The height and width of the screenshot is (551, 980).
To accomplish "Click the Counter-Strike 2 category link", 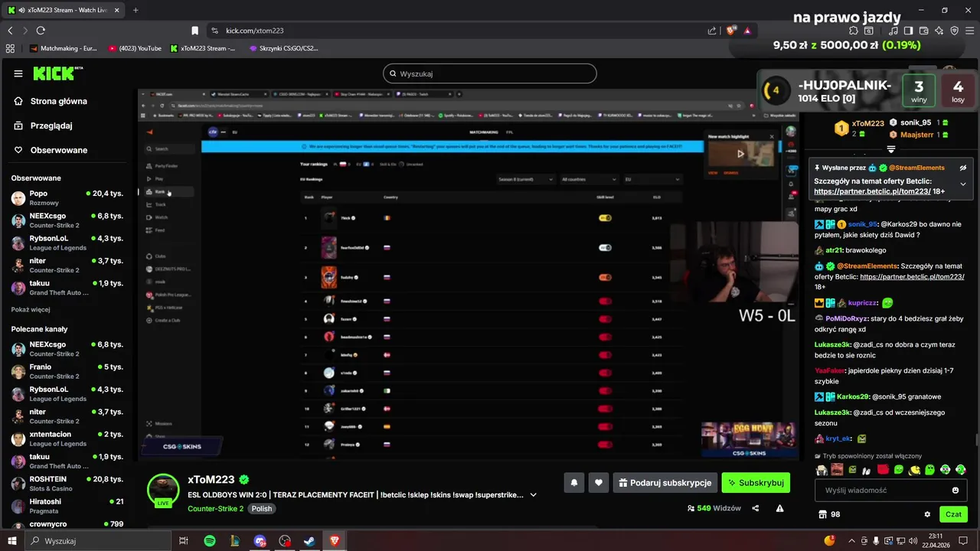I will tap(215, 509).
